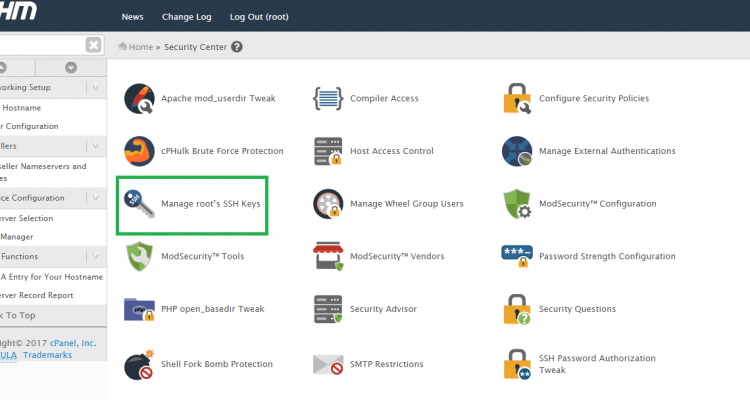Click Manage External Authentications icon
The image size is (750, 400).
[x=517, y=151]
